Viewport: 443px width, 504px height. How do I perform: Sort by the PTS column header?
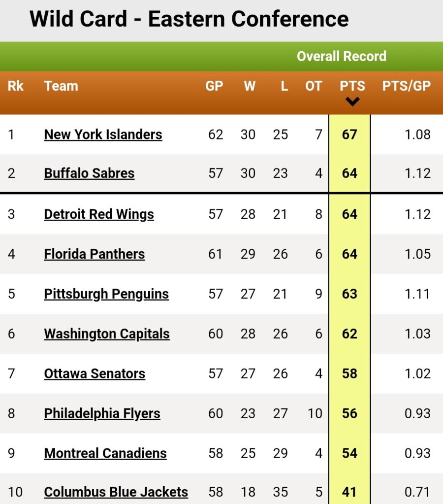coord(352,86)
